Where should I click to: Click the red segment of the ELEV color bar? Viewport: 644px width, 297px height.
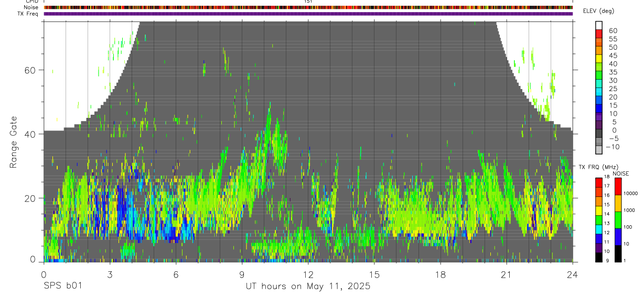[x=599, y=34]
